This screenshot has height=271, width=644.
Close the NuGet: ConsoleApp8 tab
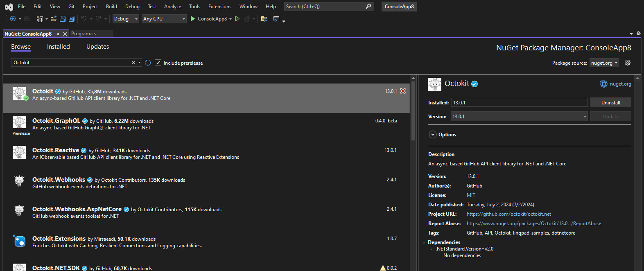[65, 34]
